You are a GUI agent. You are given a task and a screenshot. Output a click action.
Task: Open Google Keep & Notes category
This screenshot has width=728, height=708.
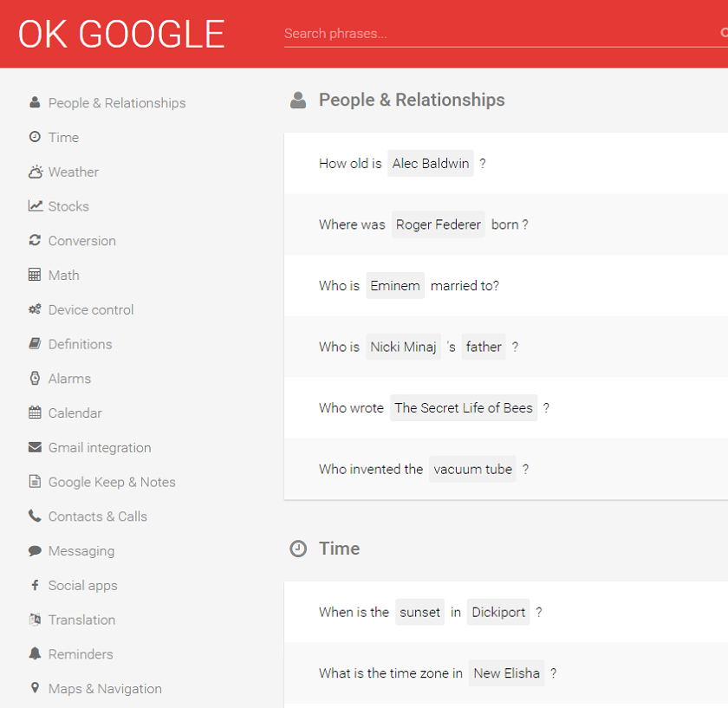click(x=112, y=482)
